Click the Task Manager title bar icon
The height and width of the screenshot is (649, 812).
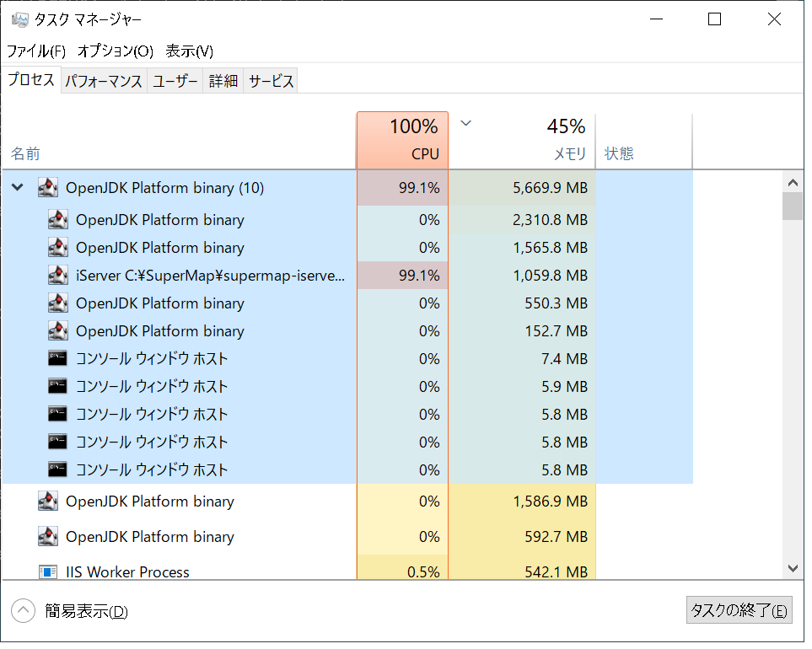point(19,19)
